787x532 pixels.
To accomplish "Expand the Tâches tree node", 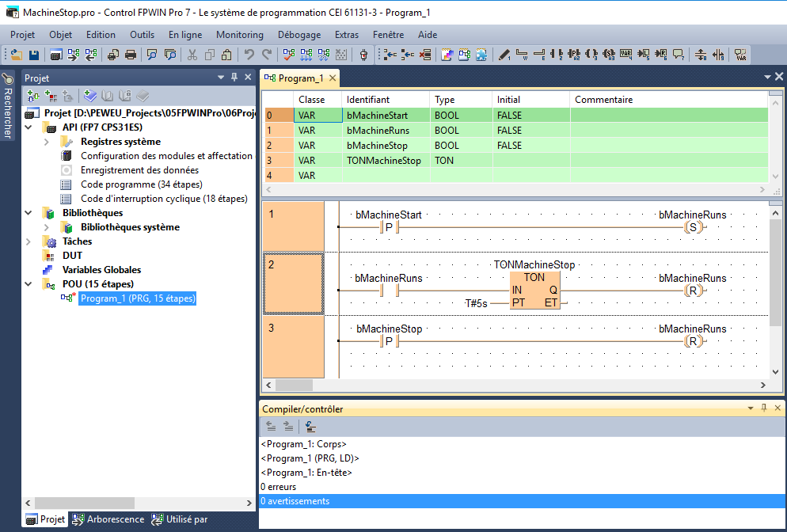I will (x=29, y=241).
